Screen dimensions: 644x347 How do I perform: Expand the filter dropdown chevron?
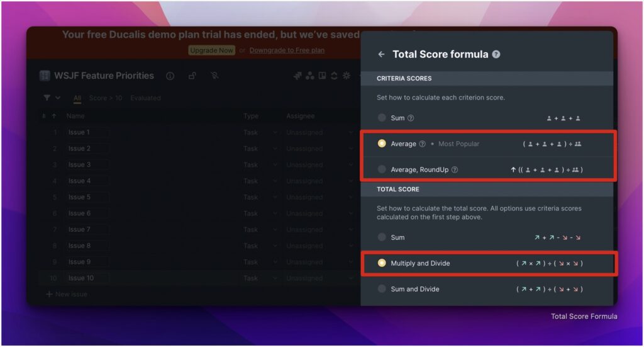coord(58,98)
